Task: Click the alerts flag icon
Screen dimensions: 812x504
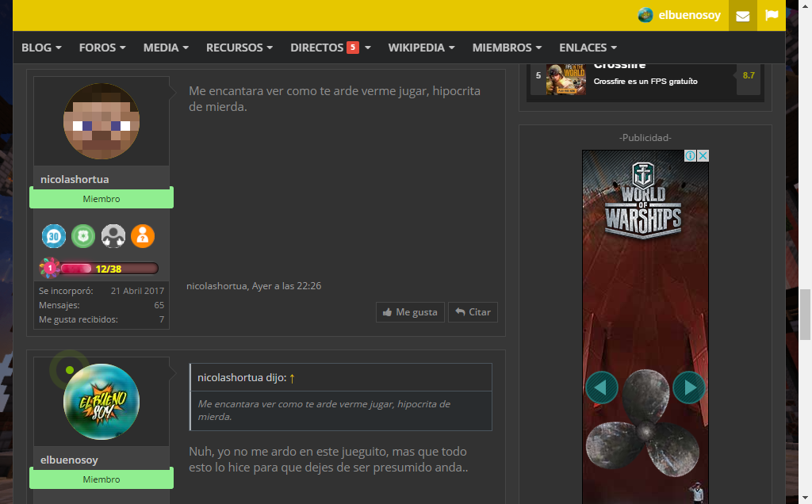Action: click(771, 16)
